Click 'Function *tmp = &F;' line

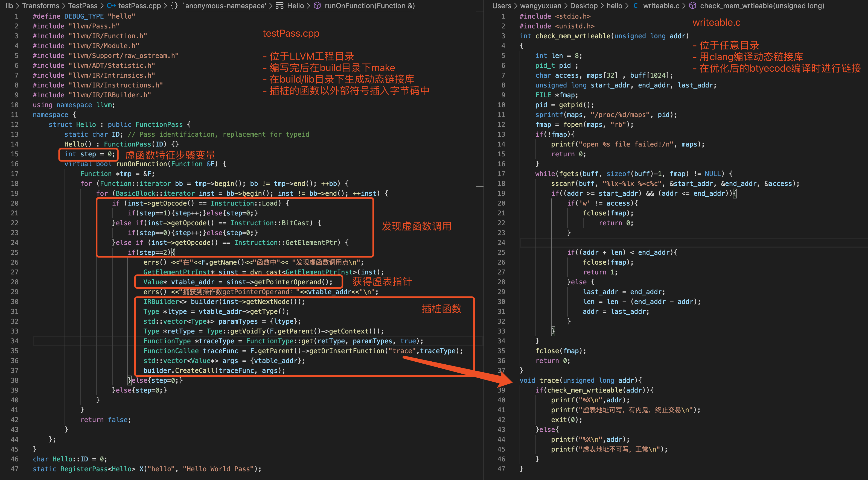[117, 174]
